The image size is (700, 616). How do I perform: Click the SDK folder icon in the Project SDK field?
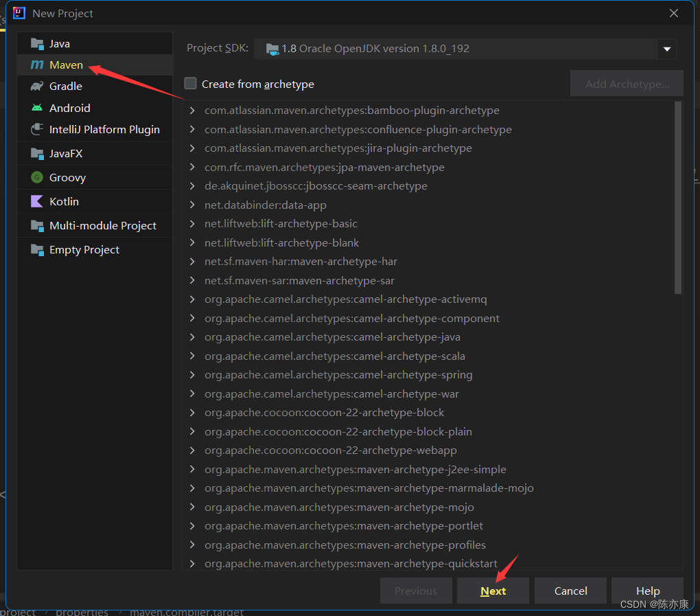pyautogui.click(x=272, y=49)
